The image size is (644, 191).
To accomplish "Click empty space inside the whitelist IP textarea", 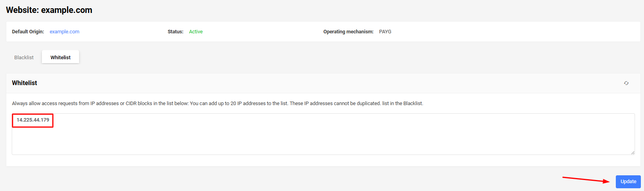I will click(323, 137).
